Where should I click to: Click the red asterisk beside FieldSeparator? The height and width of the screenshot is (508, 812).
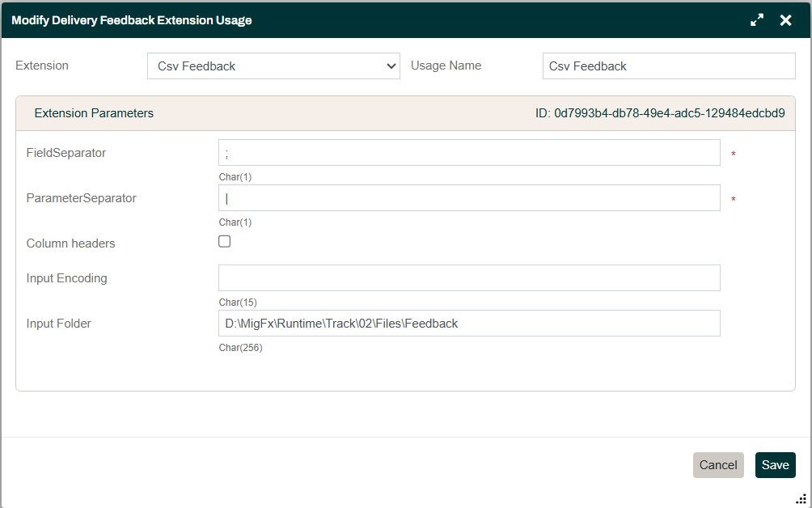[733, 153]
